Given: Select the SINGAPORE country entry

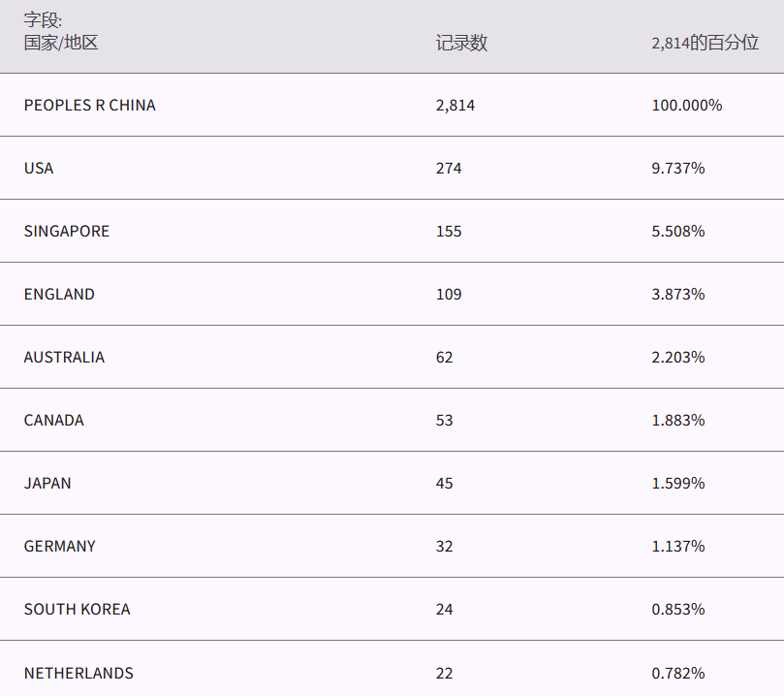Looking at the screenshot, I should coord(67,231).
